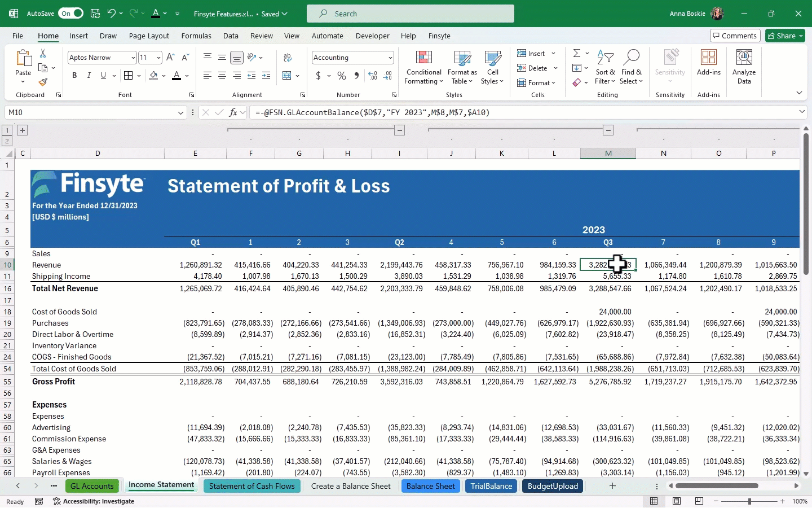Switch to Balance Sheet tab
This screenshot has height=508, width=812.
click(431, 486)
